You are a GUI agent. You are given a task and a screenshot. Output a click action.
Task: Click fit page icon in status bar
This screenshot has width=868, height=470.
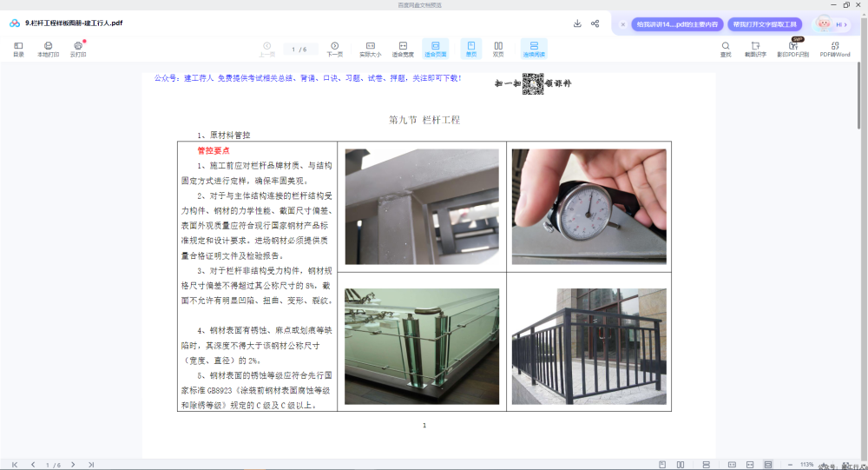pyautogui.click(x=768, y=465)
